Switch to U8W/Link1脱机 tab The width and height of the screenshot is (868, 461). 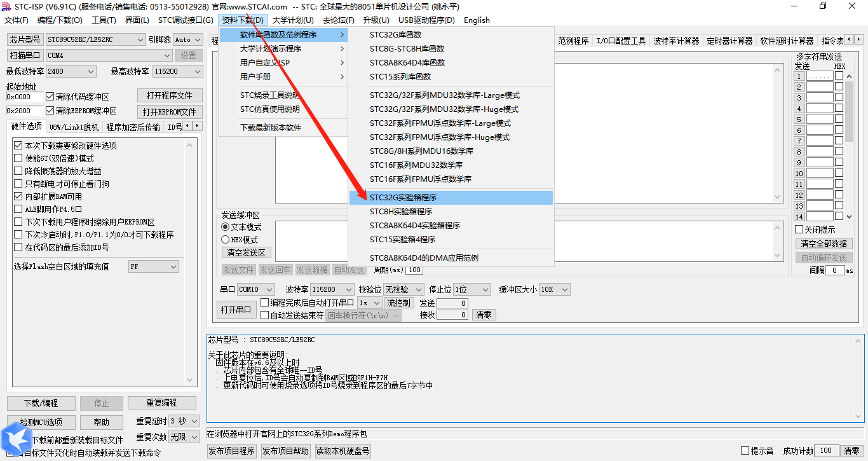click(74, 127)
